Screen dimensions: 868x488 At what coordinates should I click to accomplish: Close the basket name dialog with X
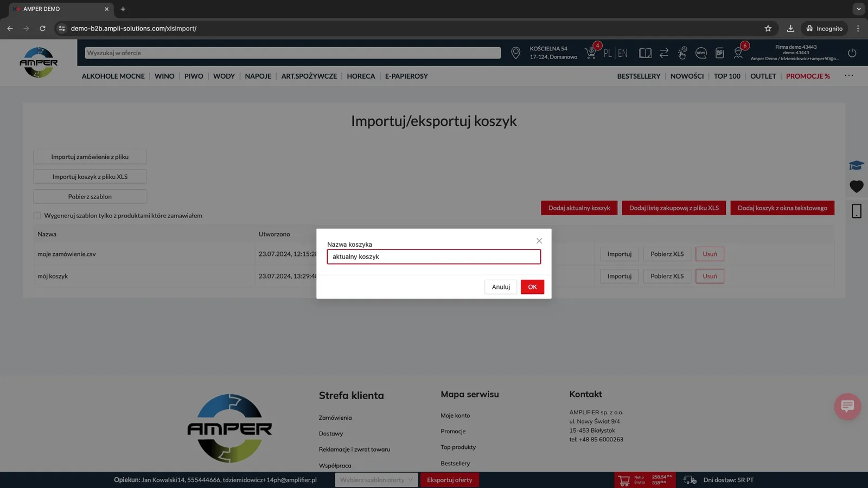point(539,241)
